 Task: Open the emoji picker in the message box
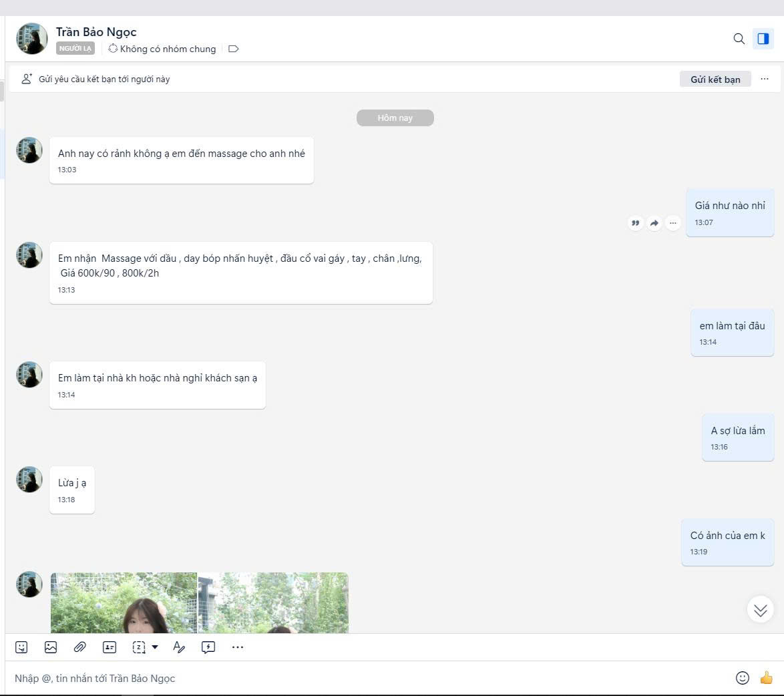tap(742, 678)
